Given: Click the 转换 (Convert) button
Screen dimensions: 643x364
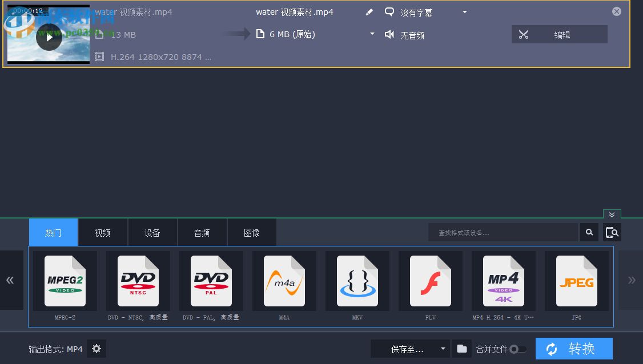Looking at the screenshot, I should [x=573, y=349].
